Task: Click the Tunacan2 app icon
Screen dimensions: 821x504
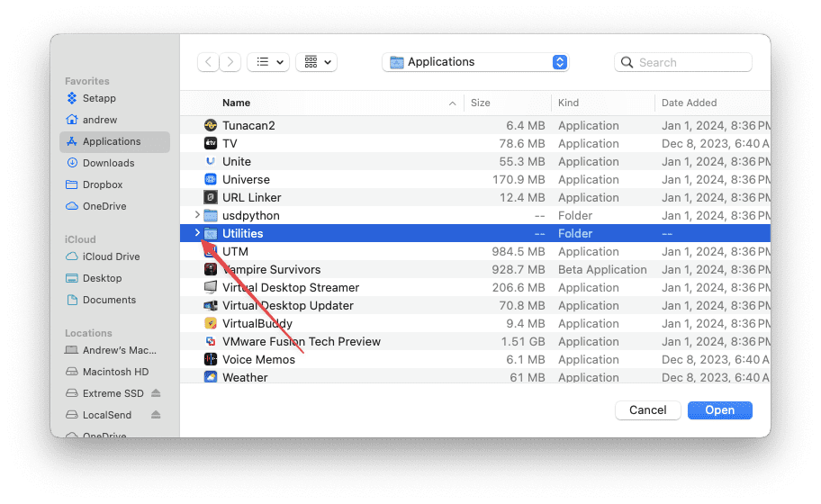Action: click(x=211, y=126)
